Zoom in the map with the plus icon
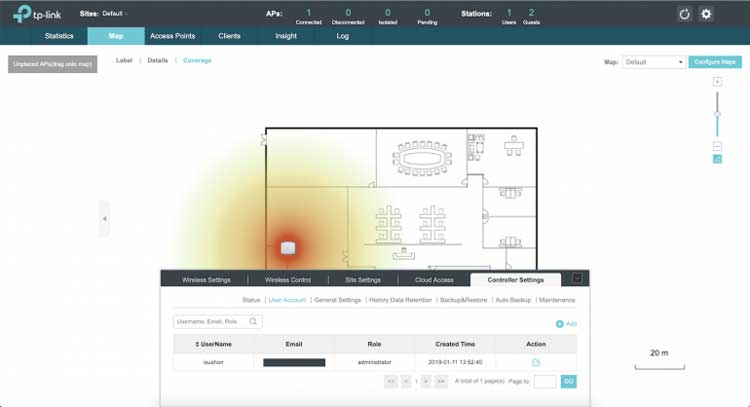Screen dimensions: 750x407 pyautogui.click(x=717, y=81)
